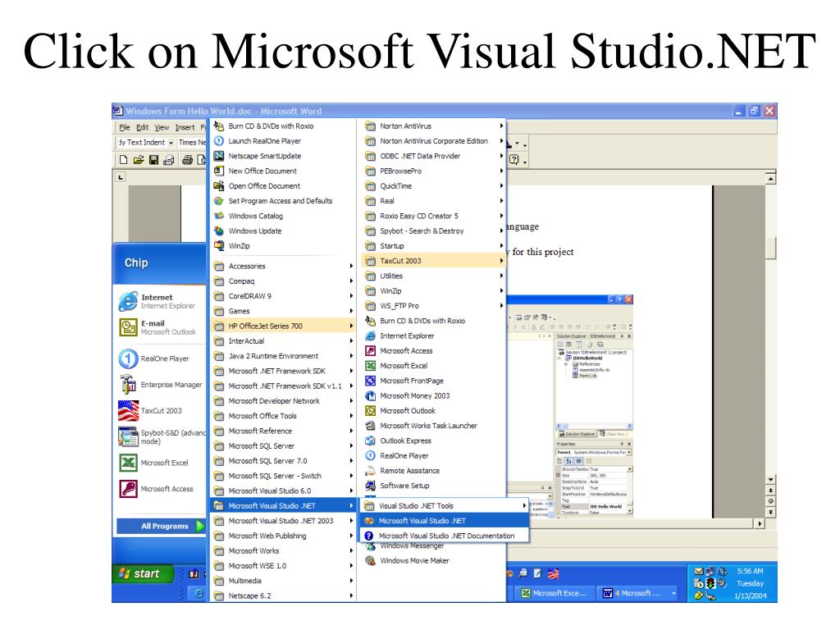The height and width of the screenshot is (630, 840).
Task: Click the Outlook Express icon
Action: point(370,441)
